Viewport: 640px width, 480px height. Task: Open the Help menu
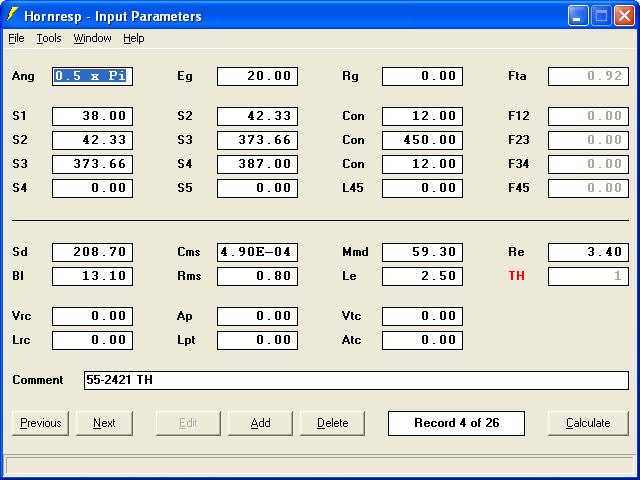click(133, 38)
